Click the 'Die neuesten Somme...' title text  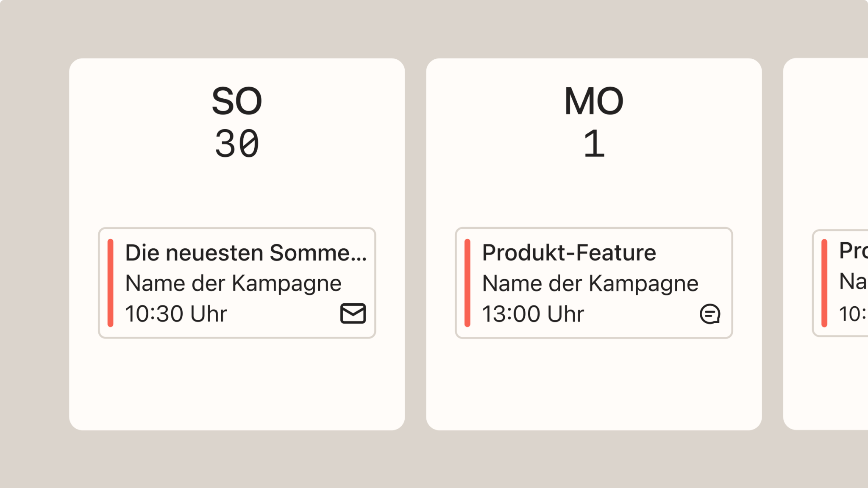tap(246, 253)
